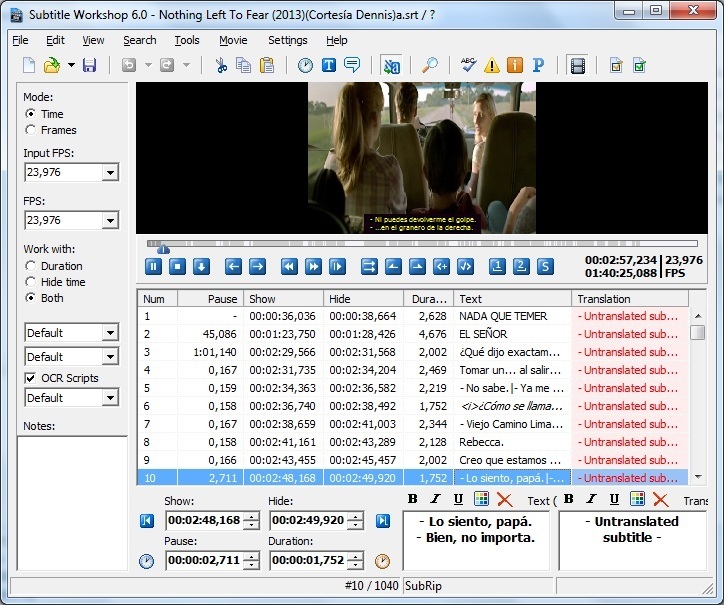Open dropdown arrow next to Open folder
Screen dimensions: 724x605
click(71, 65)
